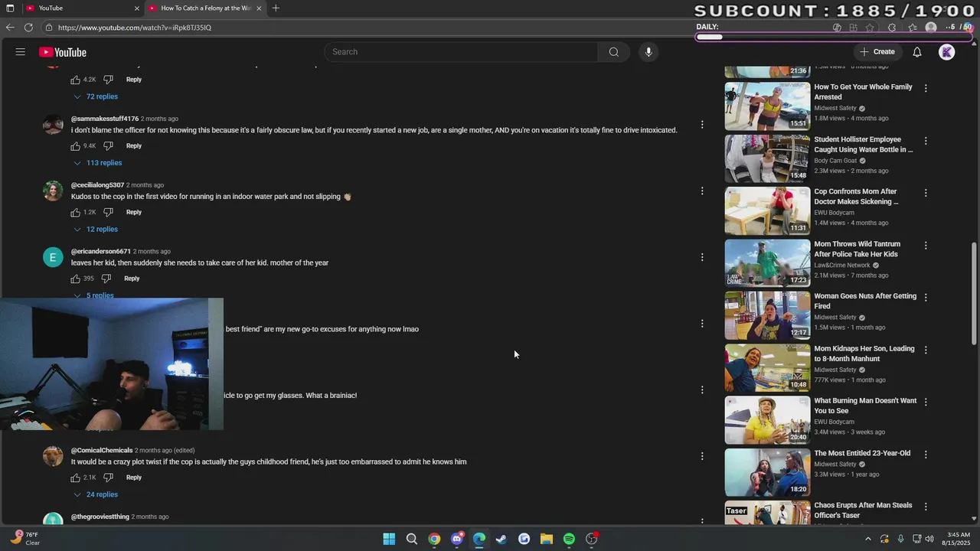Reply to @cecilialong5307's comment
The width and height of the screenshot is (980, 551).
point(134,212)
